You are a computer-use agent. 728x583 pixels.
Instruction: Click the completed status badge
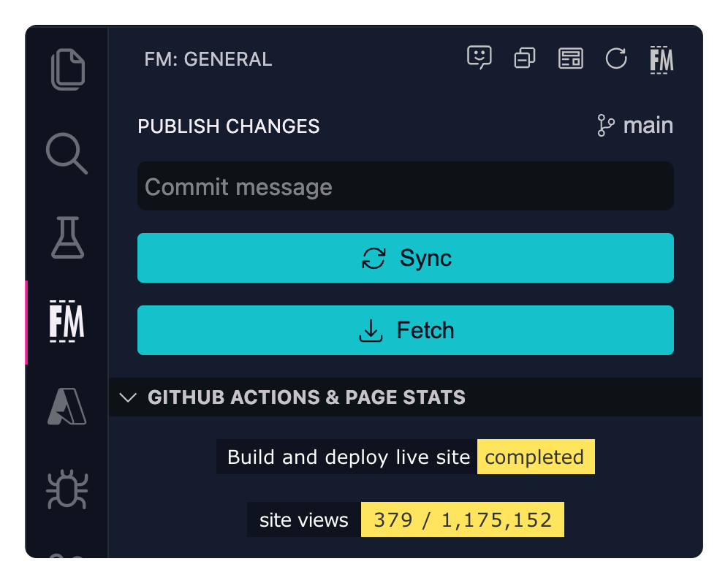[x=535, y=457]
